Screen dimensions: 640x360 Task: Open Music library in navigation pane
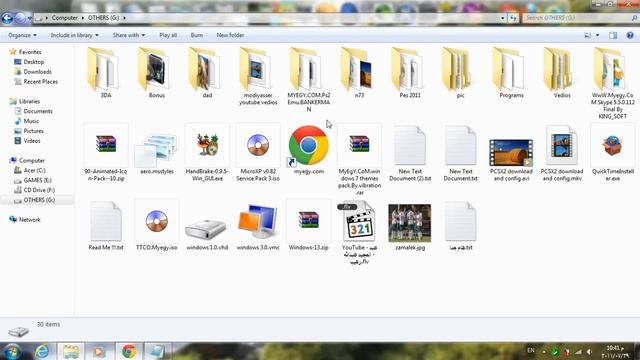point(27,121)
